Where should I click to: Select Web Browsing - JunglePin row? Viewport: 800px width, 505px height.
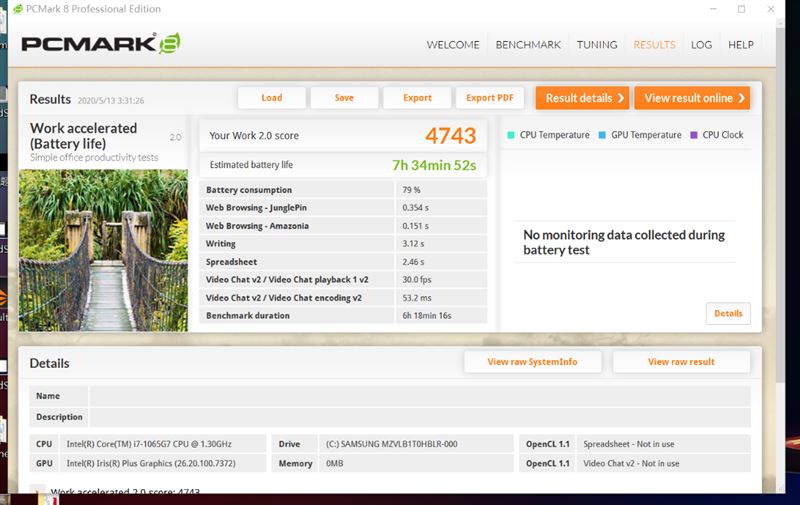tap(343, 208)
